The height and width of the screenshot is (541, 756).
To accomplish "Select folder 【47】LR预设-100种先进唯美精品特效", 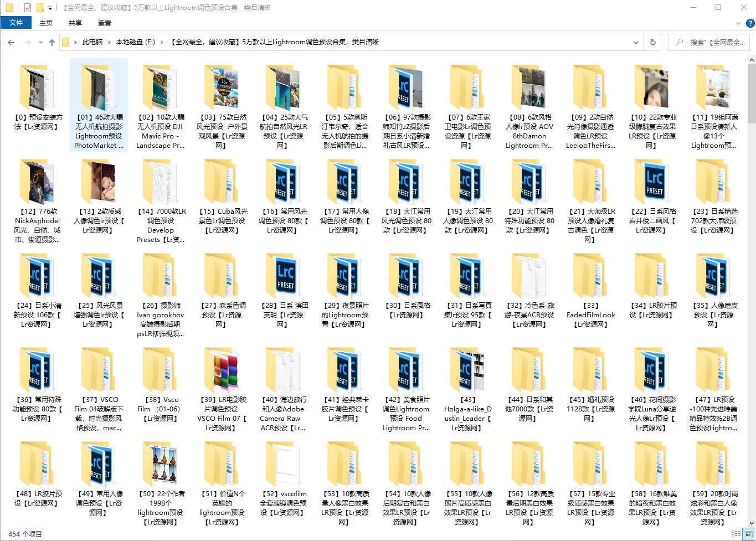I will tap(714, 388).
